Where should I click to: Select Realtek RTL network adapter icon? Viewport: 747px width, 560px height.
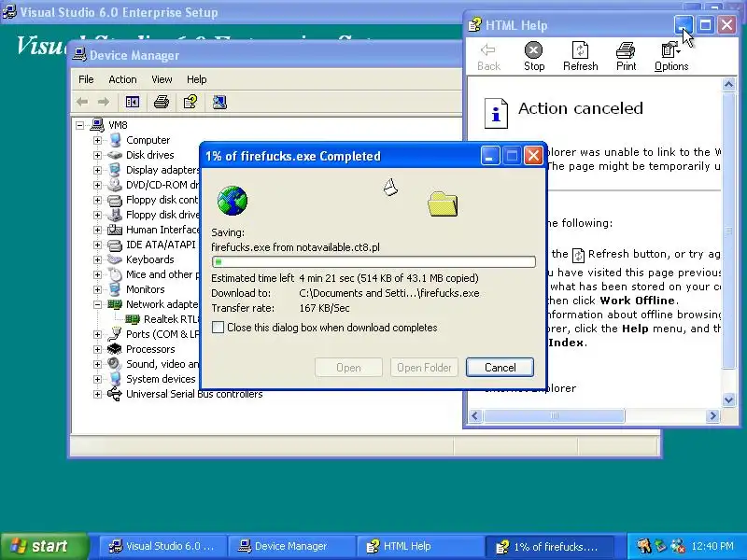(x=133, y=319)
